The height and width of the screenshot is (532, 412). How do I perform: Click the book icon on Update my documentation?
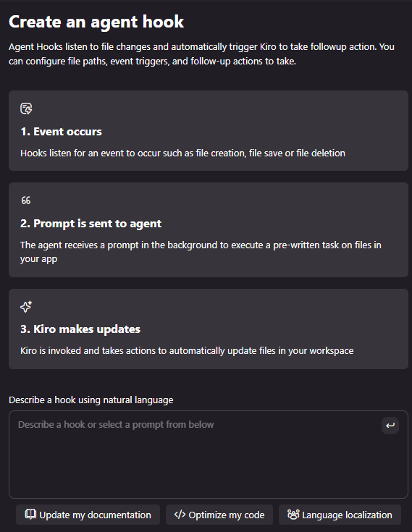tap(30, 515)
